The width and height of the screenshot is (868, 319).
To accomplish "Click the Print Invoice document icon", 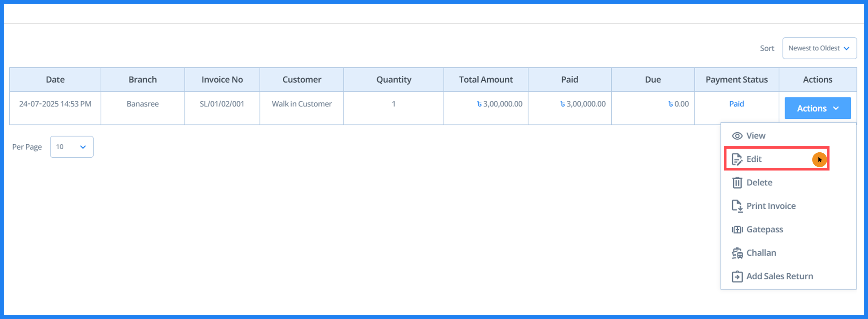I will (737, 206).
